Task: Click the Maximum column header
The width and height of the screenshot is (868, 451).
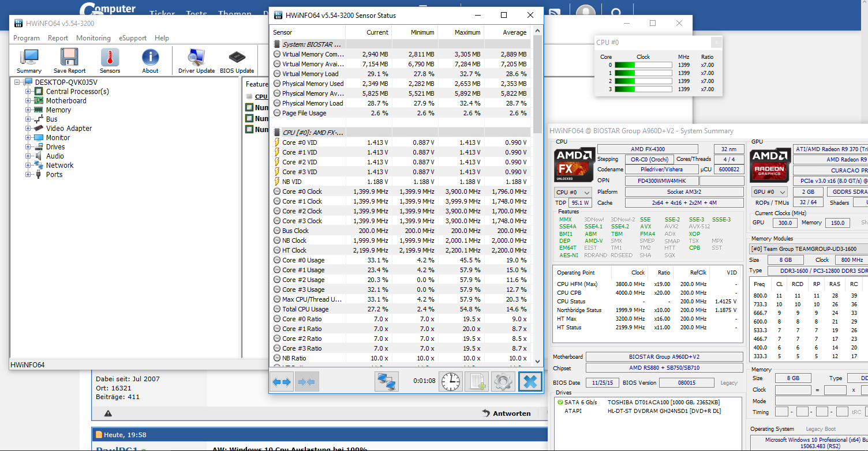Action: (x=467, y=32)
